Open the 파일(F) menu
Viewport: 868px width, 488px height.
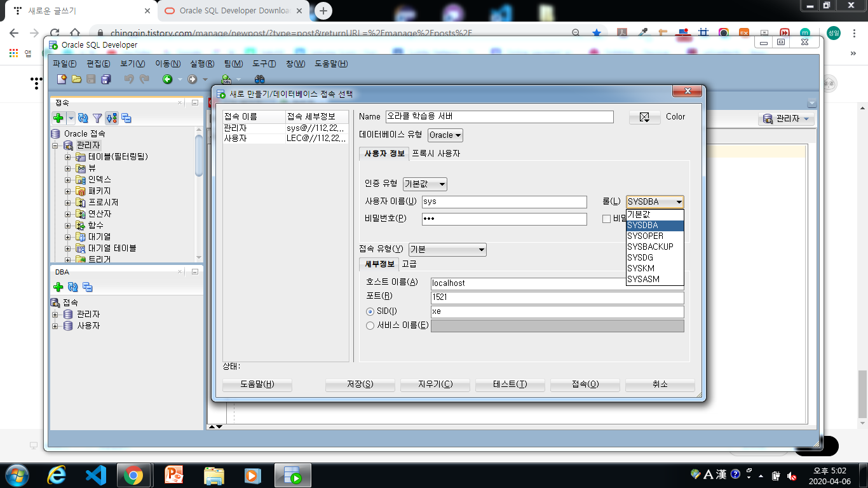pos(65,64)
